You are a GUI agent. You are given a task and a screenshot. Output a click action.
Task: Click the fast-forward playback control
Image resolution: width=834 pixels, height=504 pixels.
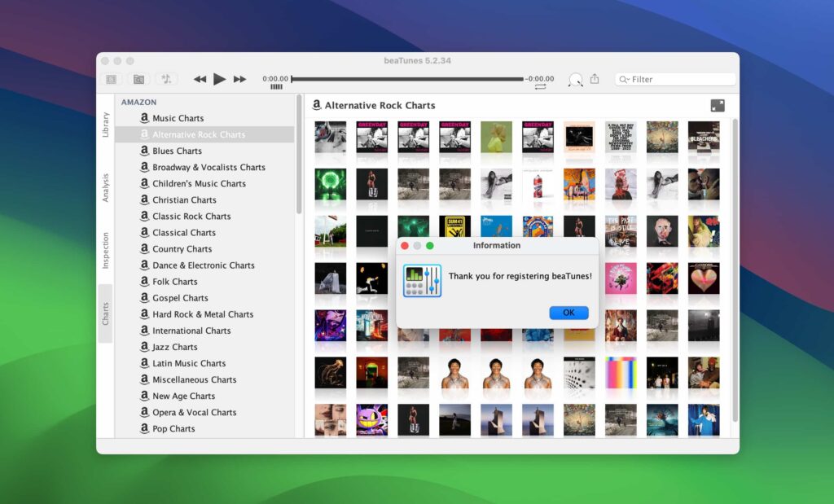click(x=240, y=79)
